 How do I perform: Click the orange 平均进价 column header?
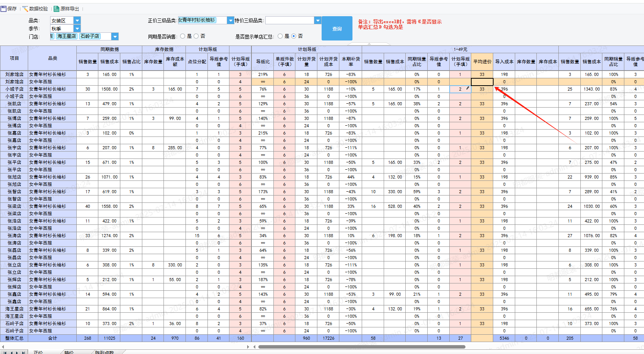(x=482, y=62)
